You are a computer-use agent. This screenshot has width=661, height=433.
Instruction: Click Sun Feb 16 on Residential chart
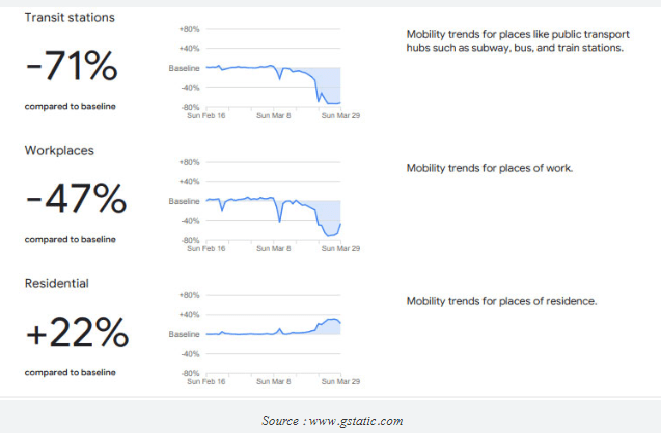click(x=207, y=381)
